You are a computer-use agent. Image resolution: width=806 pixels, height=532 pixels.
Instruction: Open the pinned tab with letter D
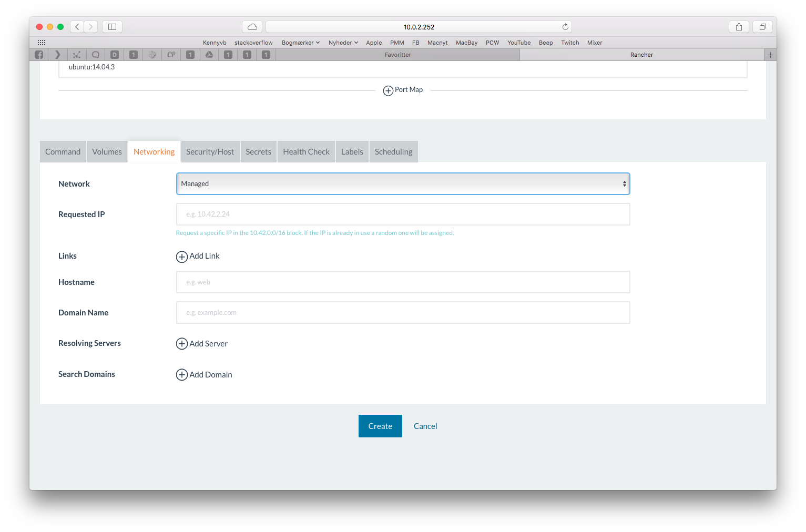[x=115, y=55]
